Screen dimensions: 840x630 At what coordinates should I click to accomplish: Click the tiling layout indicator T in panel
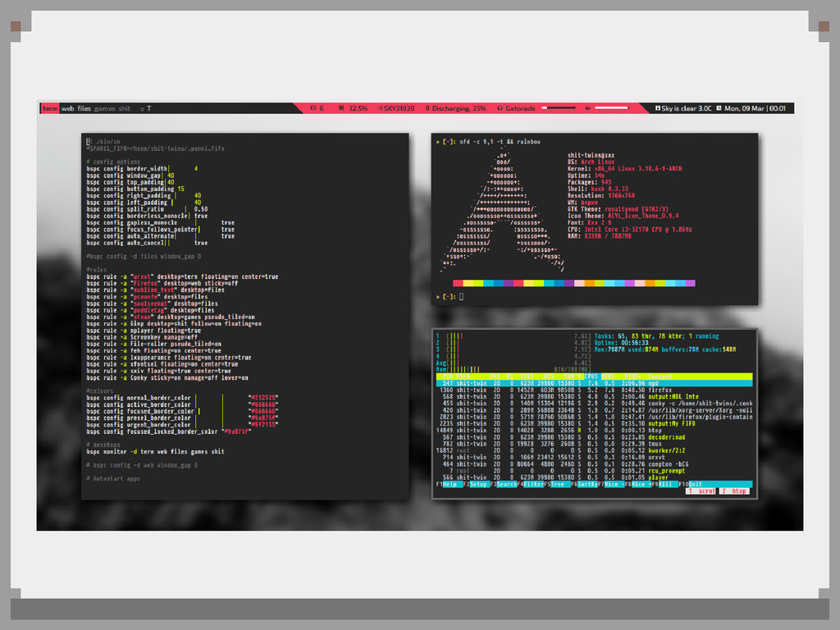coord(149,108)
